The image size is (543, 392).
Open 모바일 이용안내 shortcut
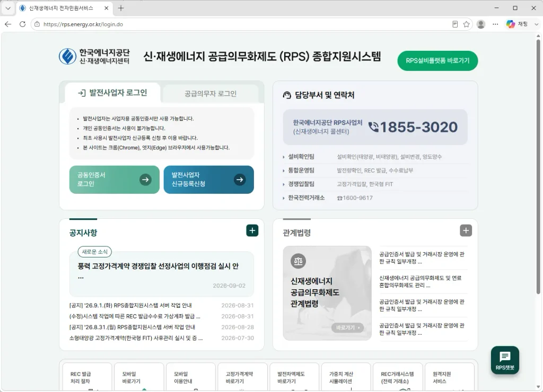point(191,377)
